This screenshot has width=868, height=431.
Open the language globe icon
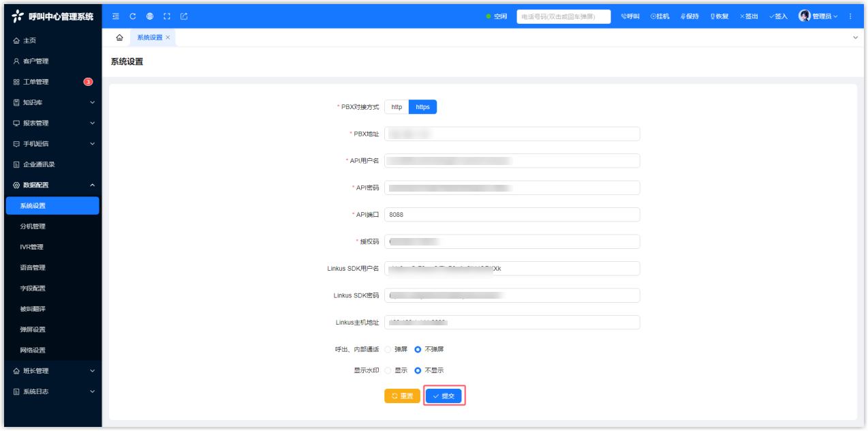150,16
